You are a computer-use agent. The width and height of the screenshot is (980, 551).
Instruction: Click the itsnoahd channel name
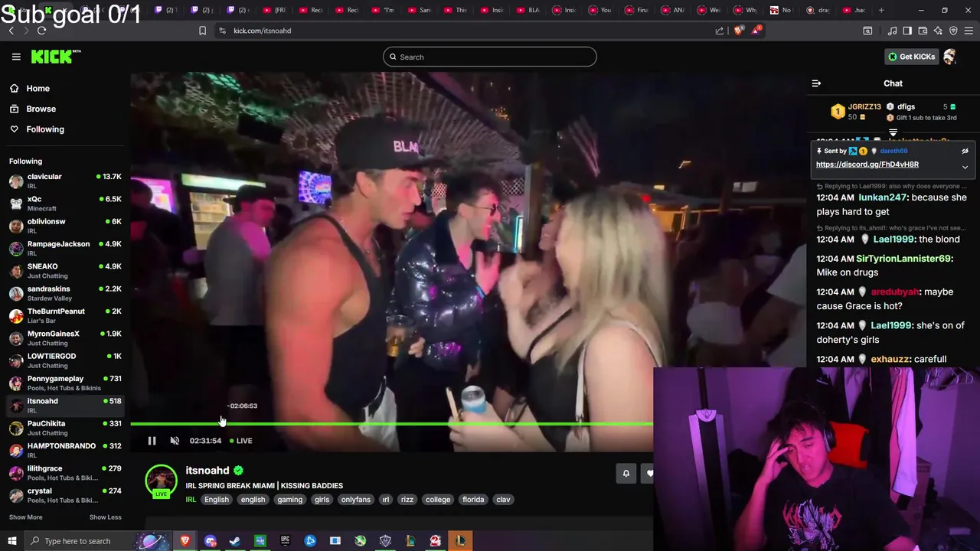[207, 471]
